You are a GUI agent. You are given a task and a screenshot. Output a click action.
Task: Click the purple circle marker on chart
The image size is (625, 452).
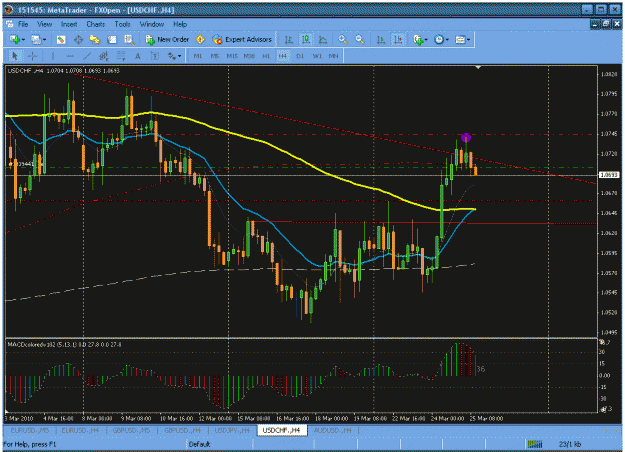pos(466,138)
